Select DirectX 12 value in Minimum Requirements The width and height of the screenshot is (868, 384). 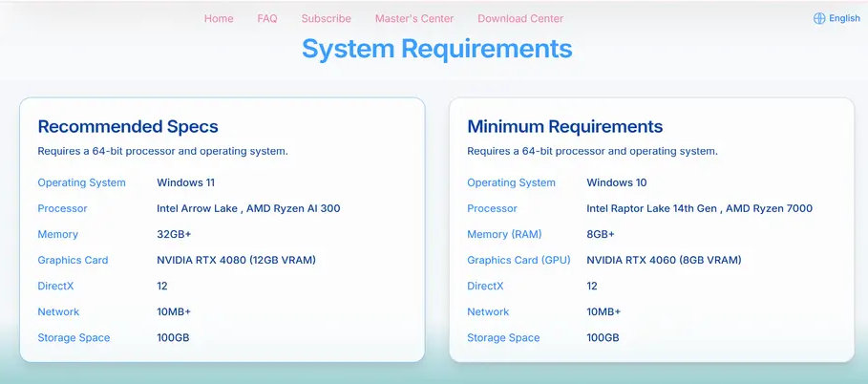click(x=592, y=286)
